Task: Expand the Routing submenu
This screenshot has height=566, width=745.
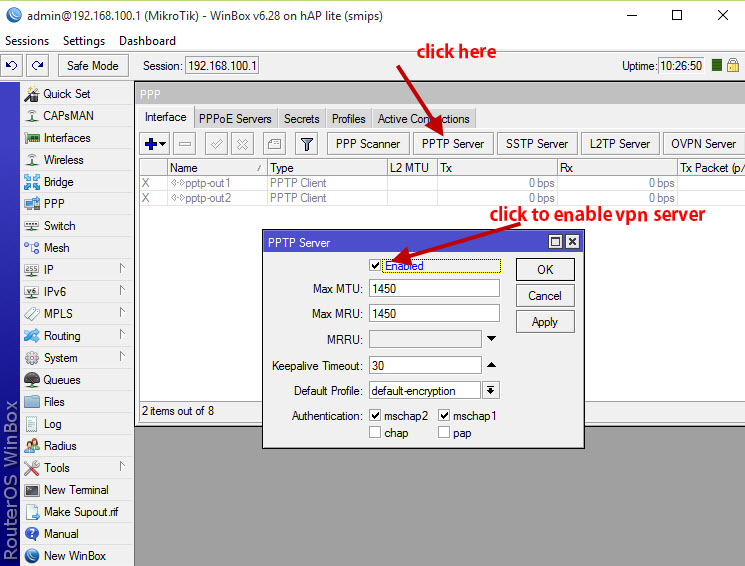Action: (122, 335)
